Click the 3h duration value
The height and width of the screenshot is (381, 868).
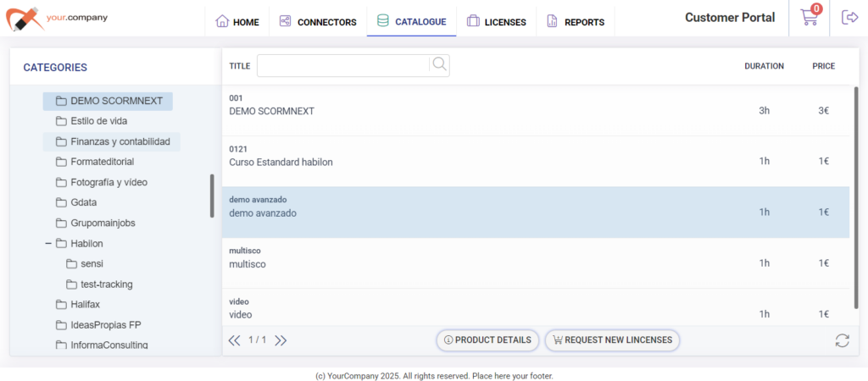[x=764, y=111]
